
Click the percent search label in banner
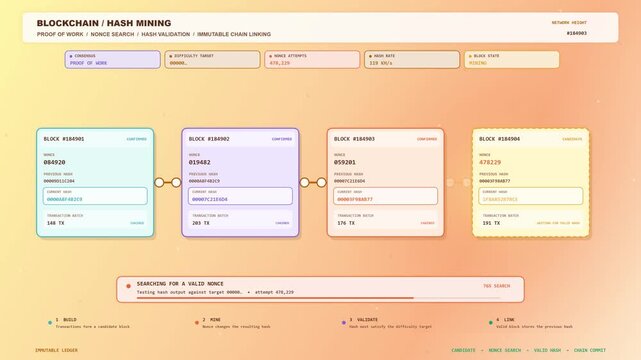pyautogui.click(x=497, y=286)
